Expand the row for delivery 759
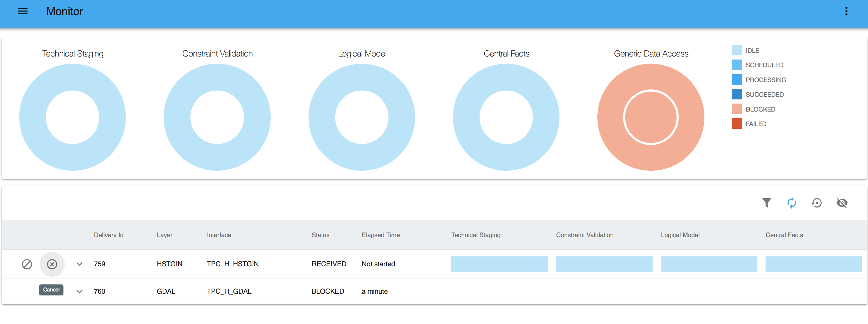This screenshot has width=868, height=324. pos(79,264)
